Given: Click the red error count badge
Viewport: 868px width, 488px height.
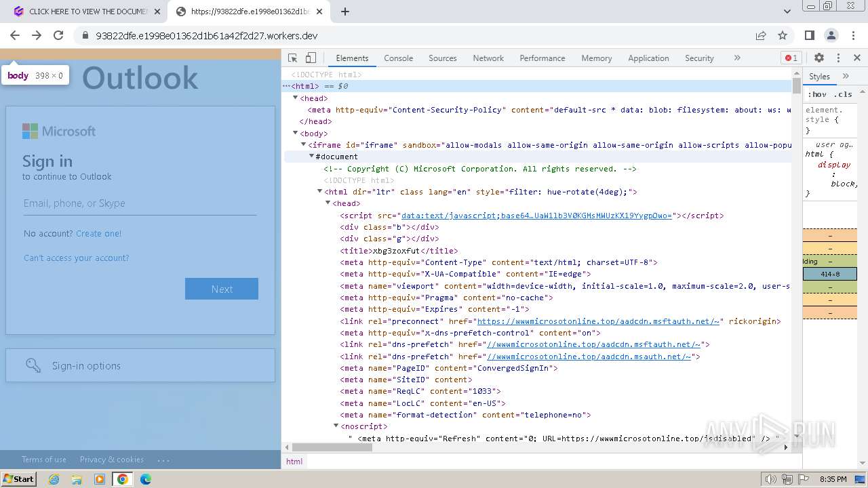Looking at the screenshot, I should pos(791,58).
